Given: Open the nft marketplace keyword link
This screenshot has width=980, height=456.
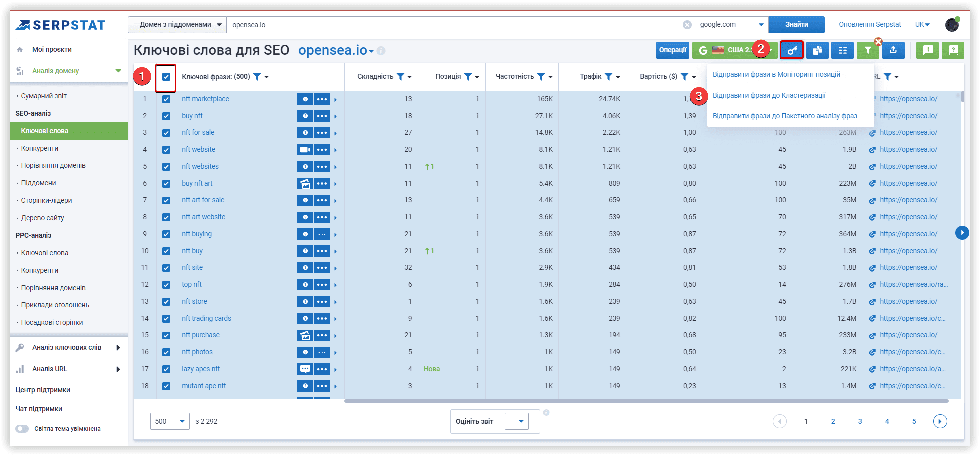Looking at the screenshot, I should coord(205,99).
